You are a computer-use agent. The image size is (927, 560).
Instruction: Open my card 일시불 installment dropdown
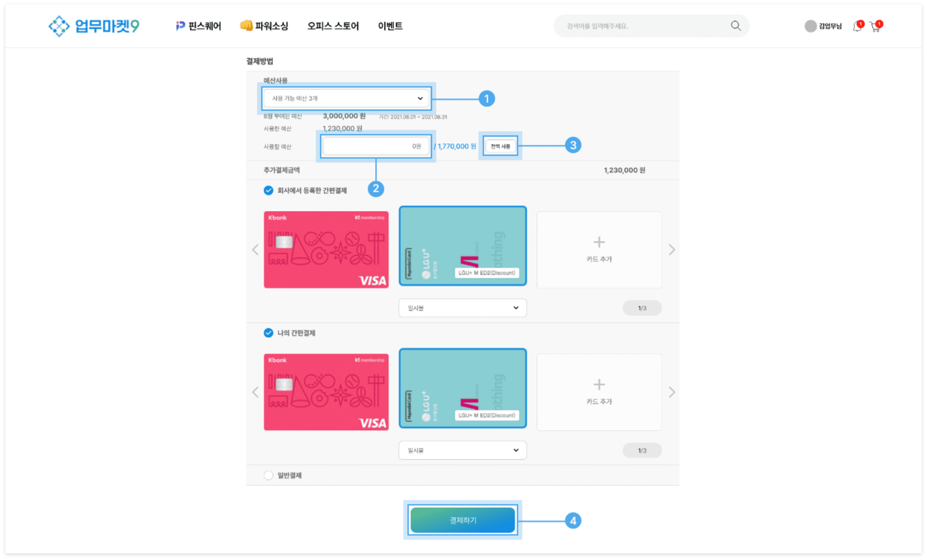point(462,450)
